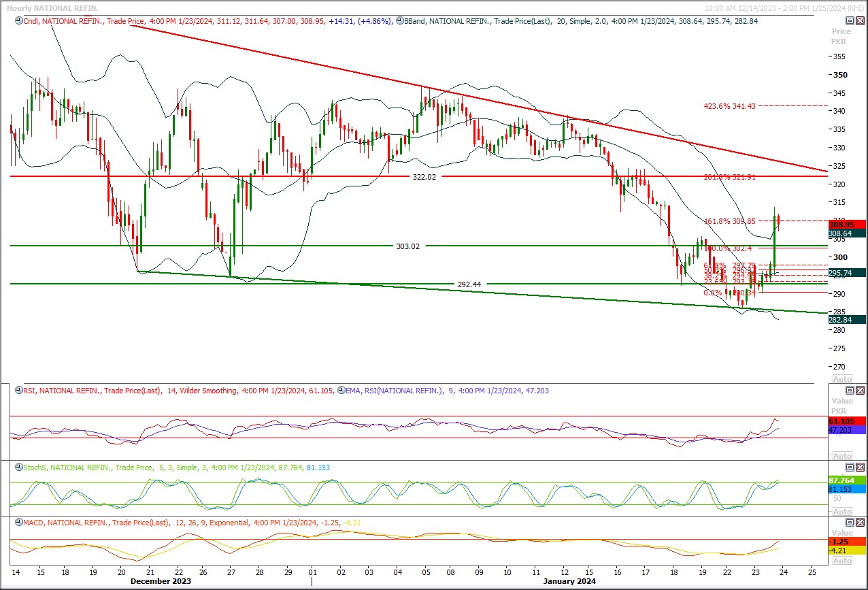Maximize the MACD indicator panel
Image resolution: width=868 pixels, height=590 pixels.
(849, 523)
